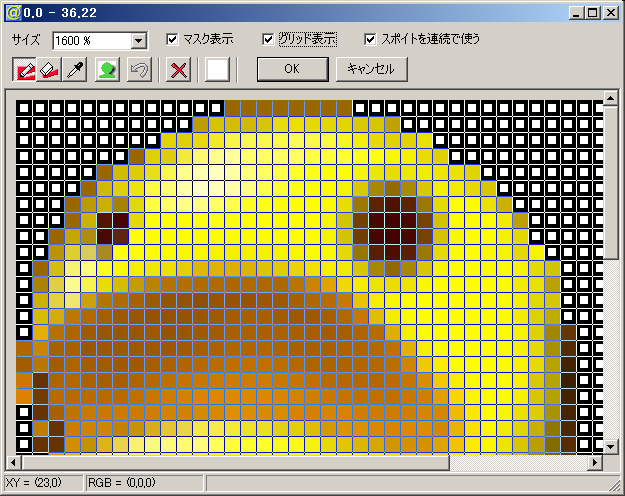
Task: Click the horizontal scrollbar left arrow
Action: 14,463
